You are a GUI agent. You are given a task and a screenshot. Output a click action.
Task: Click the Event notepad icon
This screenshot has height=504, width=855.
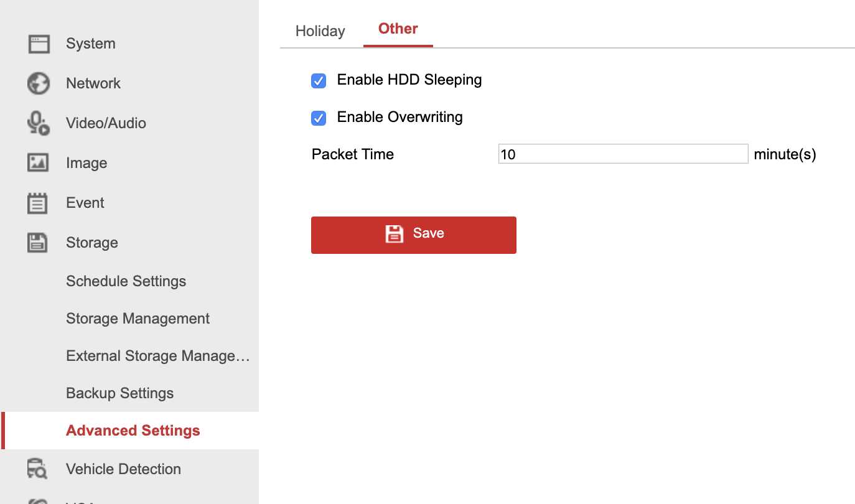tap(38, 203)
